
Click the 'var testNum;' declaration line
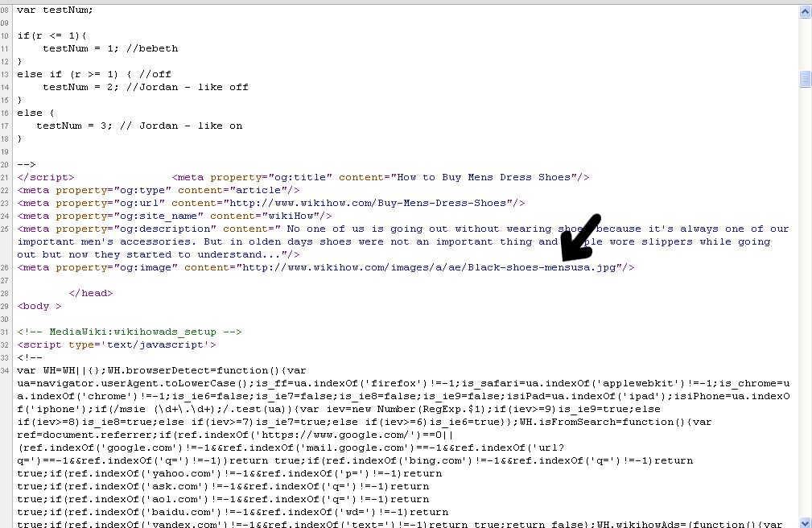pyautogui.click(x=55, y=10)
